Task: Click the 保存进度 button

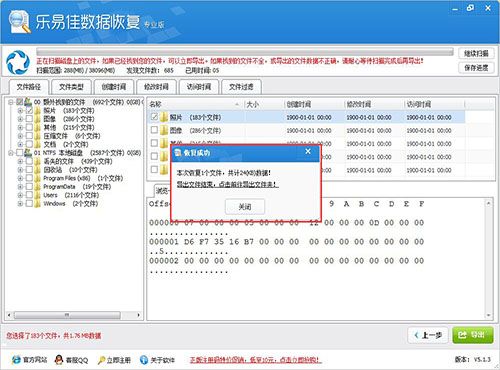Action: click(476, 68)
